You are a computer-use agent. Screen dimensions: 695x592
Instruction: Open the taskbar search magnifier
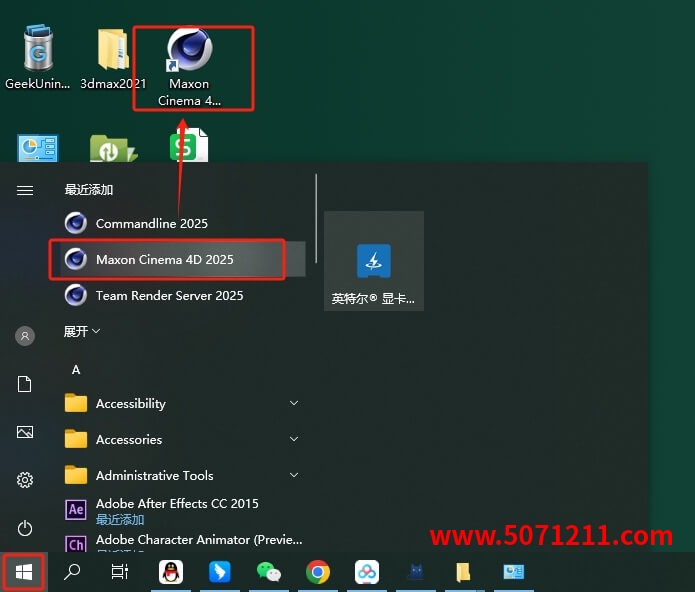click(72, 572)
